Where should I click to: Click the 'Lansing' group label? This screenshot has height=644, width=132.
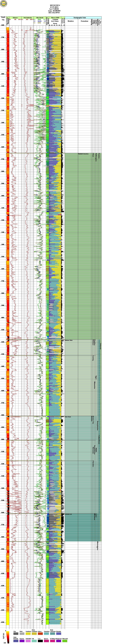click(93, 358)
